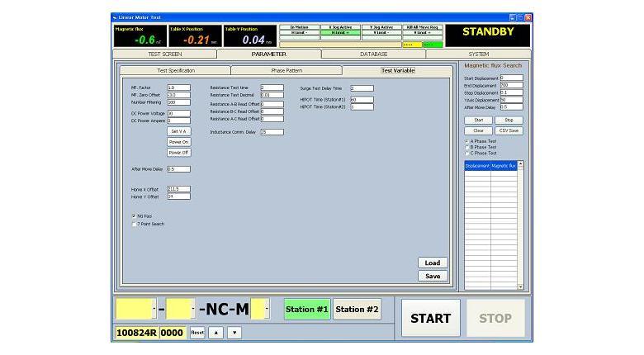
Task: Select the A Phase Test radio button
Action: click(x=467, y=141)
